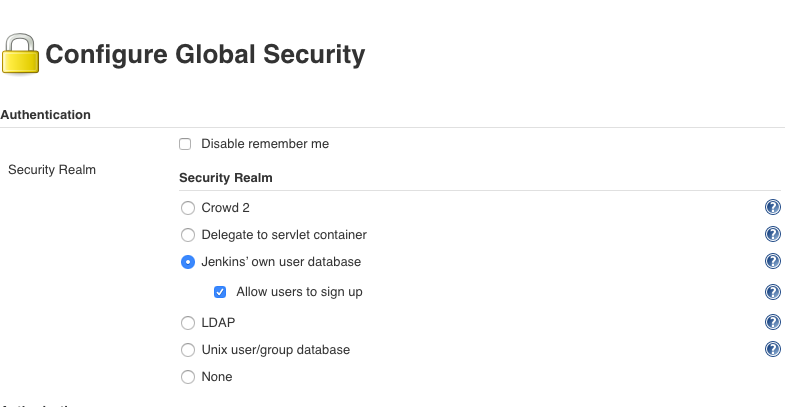Image resolution: width=785 pixels, height=407 pixels.
Task: Pick the LDAP security realm radio
Action: 187,323
